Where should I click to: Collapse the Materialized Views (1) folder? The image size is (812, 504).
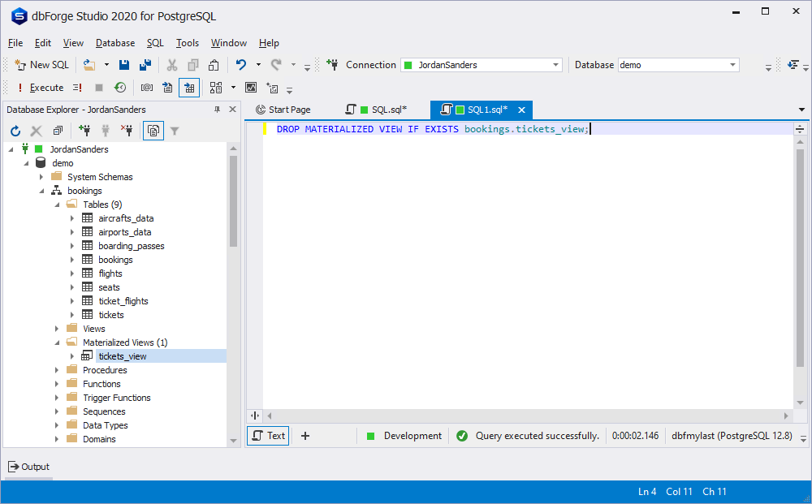point(58,342)
